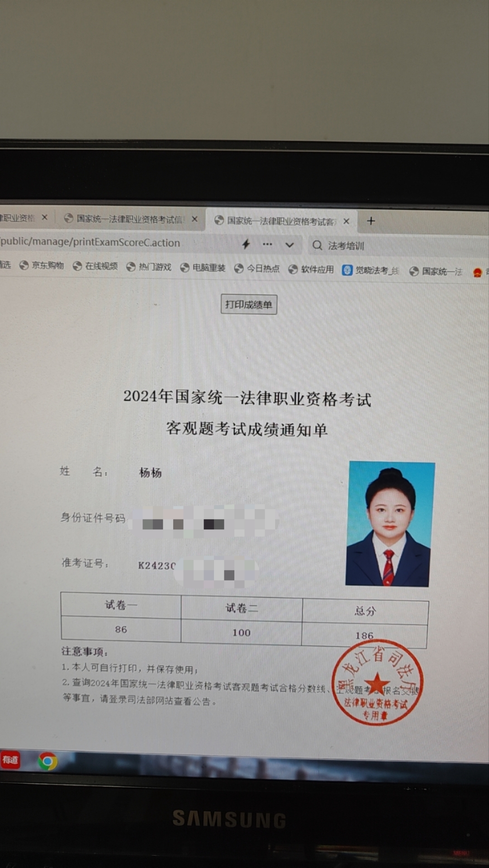489x868 pixels.
Task: Click the 试卷二 table header
Action: 242,608
